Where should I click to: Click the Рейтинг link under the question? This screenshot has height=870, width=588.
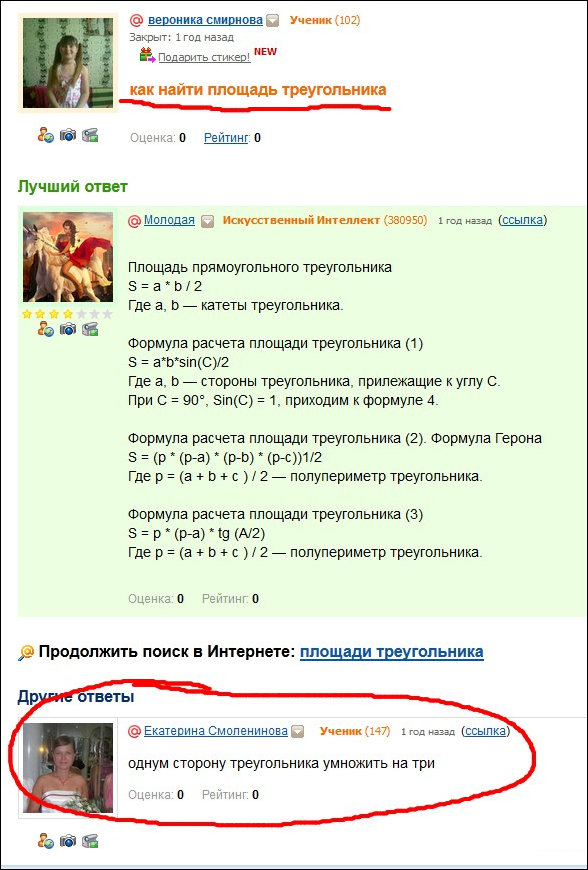point(226,138)
